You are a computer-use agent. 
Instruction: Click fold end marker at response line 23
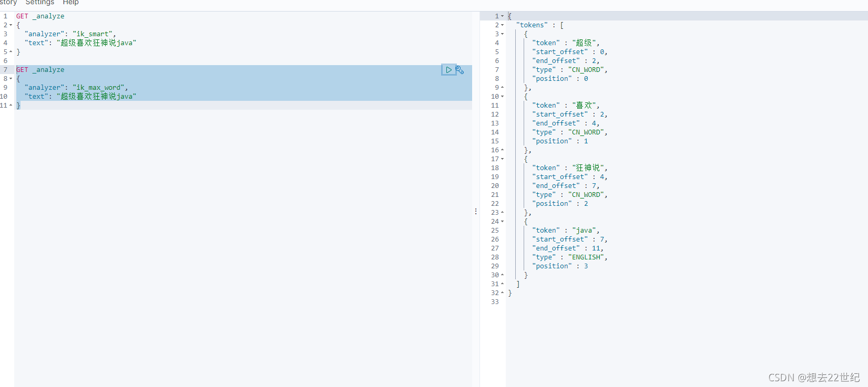(x=502, y=213)
